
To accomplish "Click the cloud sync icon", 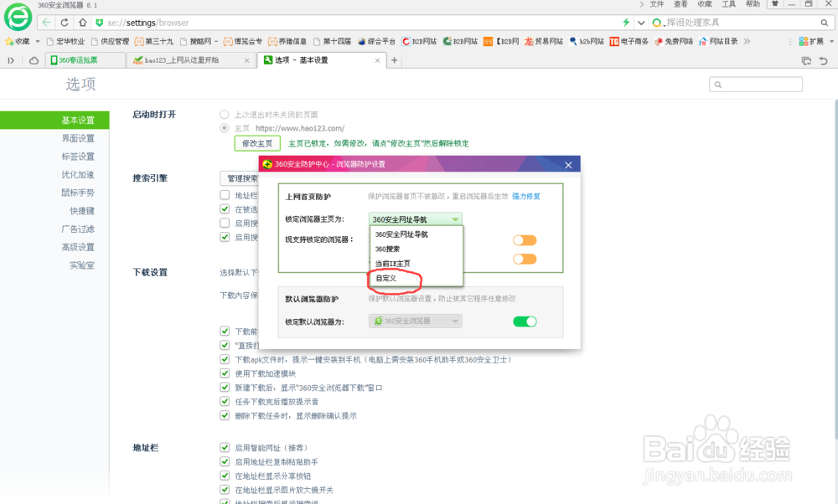I will 34,60.
